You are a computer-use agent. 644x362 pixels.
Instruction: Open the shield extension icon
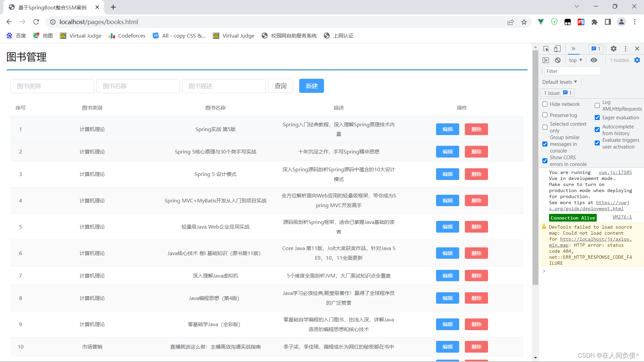(x=554, y=22)
